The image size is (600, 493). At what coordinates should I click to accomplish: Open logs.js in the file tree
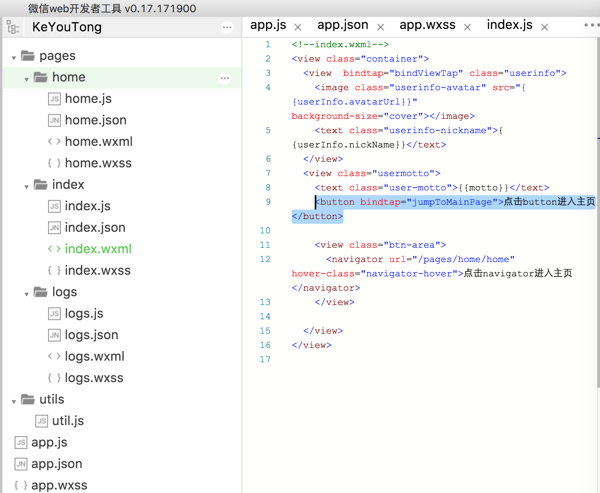click(x=84, y=313)
